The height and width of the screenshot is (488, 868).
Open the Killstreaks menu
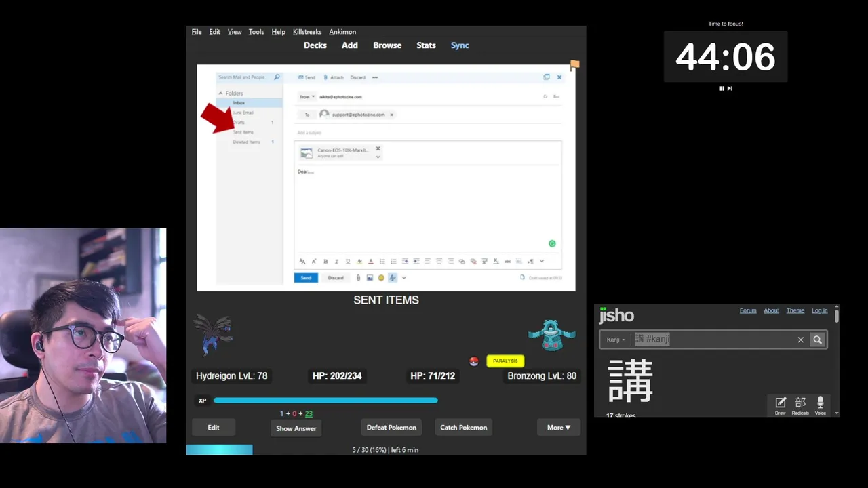(x=307, y=32)
